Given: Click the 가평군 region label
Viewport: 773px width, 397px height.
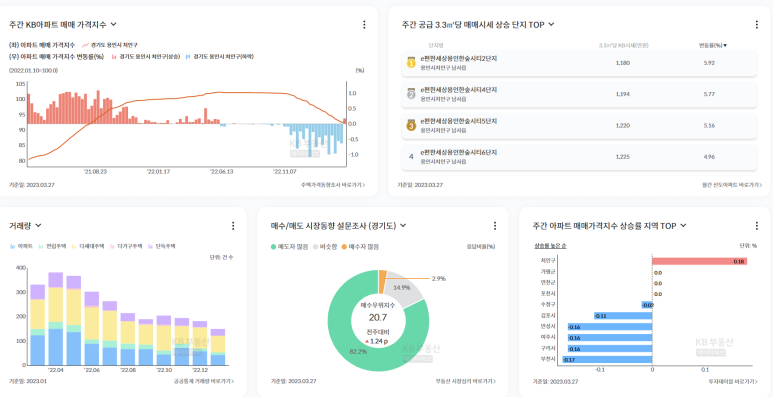Looking at the screenshot, I should [x=547, y=272].
